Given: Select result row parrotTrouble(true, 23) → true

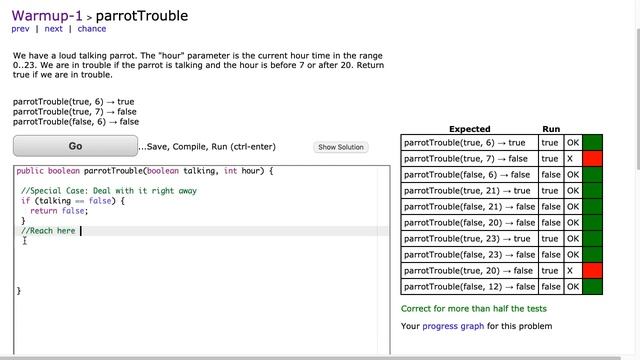Looking at the screenshot, I should coord(501,239).
